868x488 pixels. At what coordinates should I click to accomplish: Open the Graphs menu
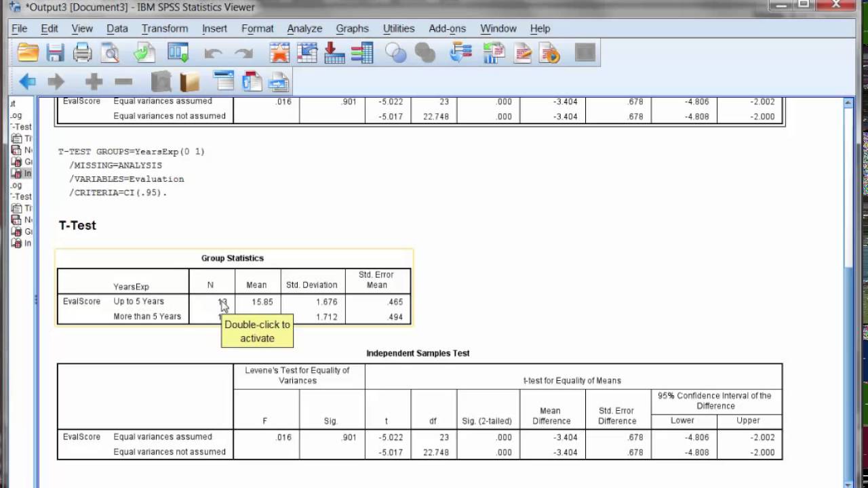coord(353,28)
